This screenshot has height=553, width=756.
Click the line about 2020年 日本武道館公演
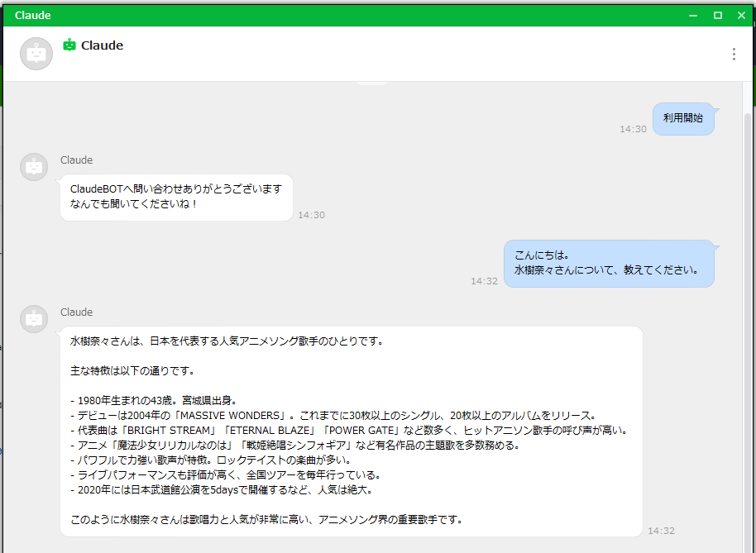coord(222,490)
